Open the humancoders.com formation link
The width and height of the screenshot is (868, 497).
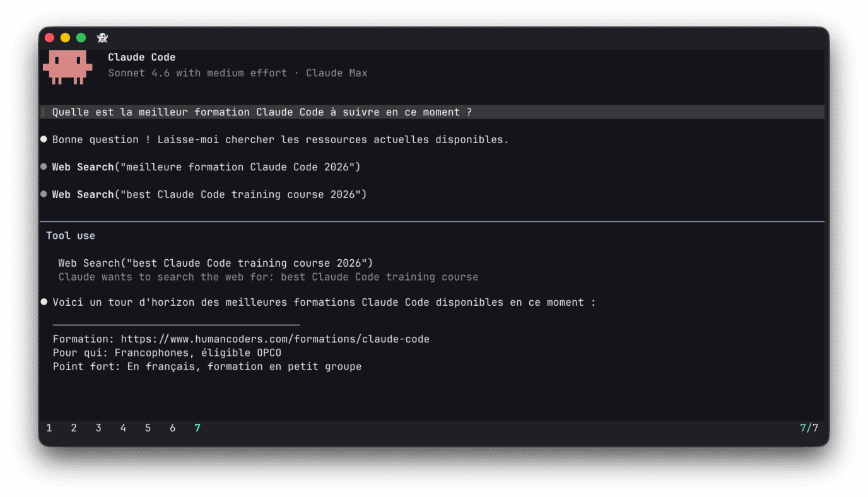click(276, 339)
